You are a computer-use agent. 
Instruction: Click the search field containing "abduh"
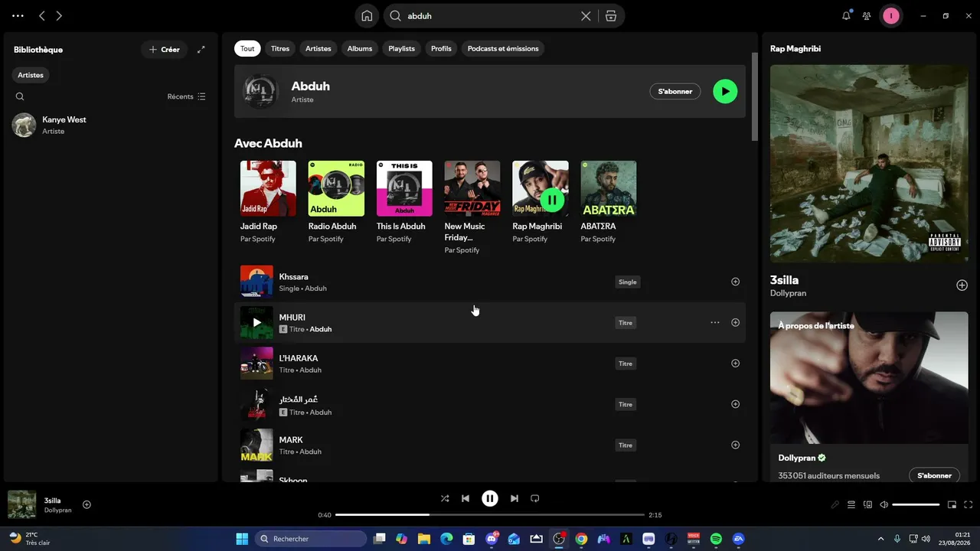click(x=490, y=16)
